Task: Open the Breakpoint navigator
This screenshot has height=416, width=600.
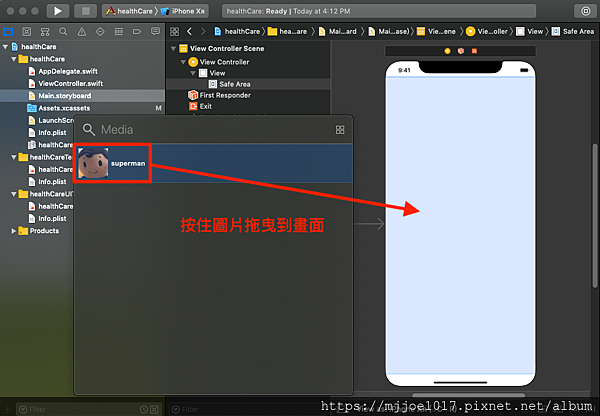Action: (137, 31)
